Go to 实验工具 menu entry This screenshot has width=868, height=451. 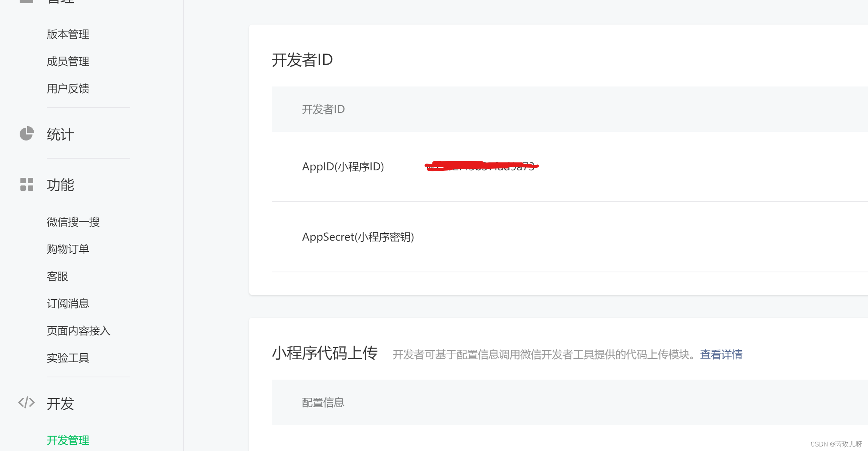coord(68,358)
